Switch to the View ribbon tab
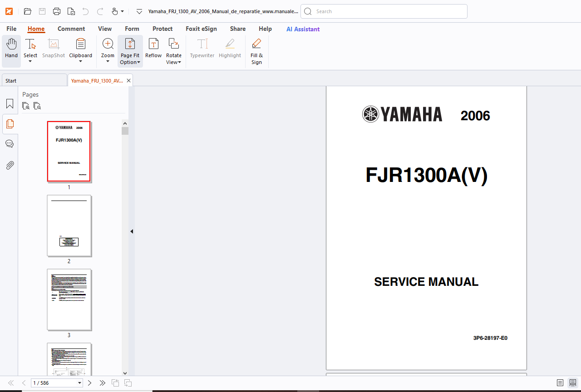This screenshot has height=392, width=581. [105, 29]
